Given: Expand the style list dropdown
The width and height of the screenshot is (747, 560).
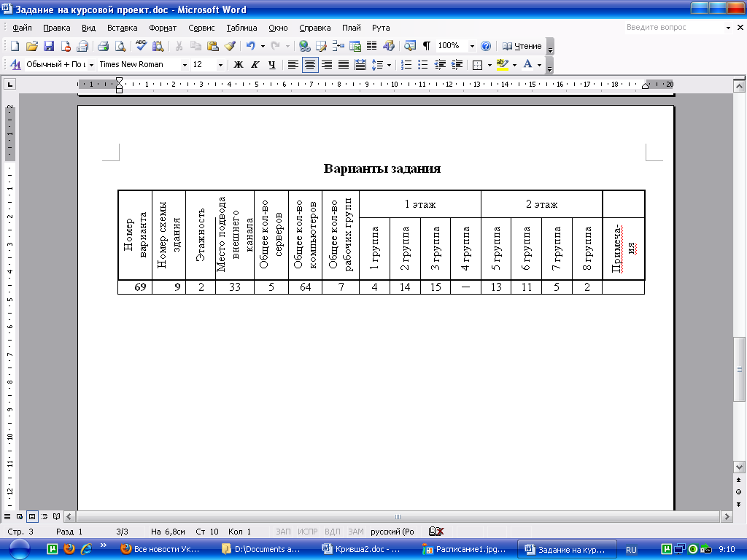Looking at the screenshot, I should [91, 65].
